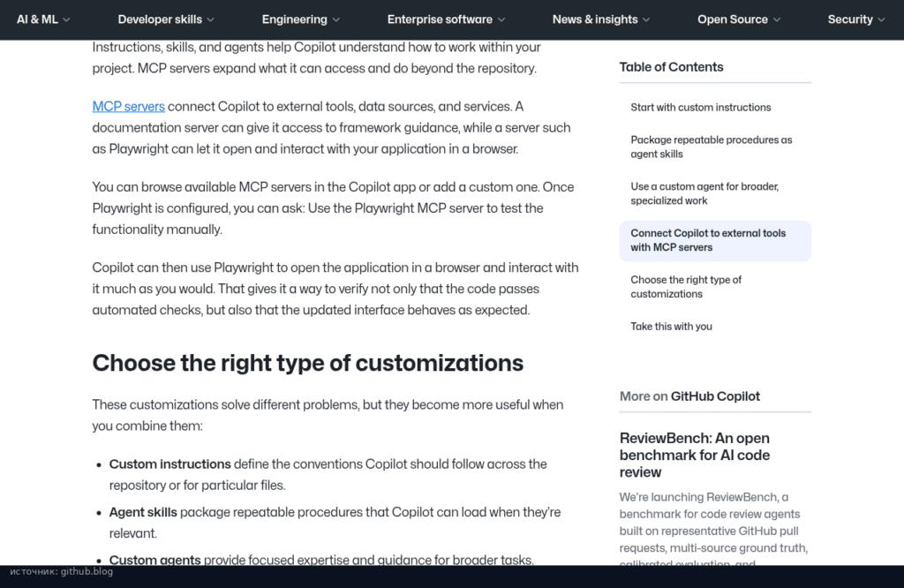
Task: Expand the chevron next to AI & ML
Action: coord(66,20)
